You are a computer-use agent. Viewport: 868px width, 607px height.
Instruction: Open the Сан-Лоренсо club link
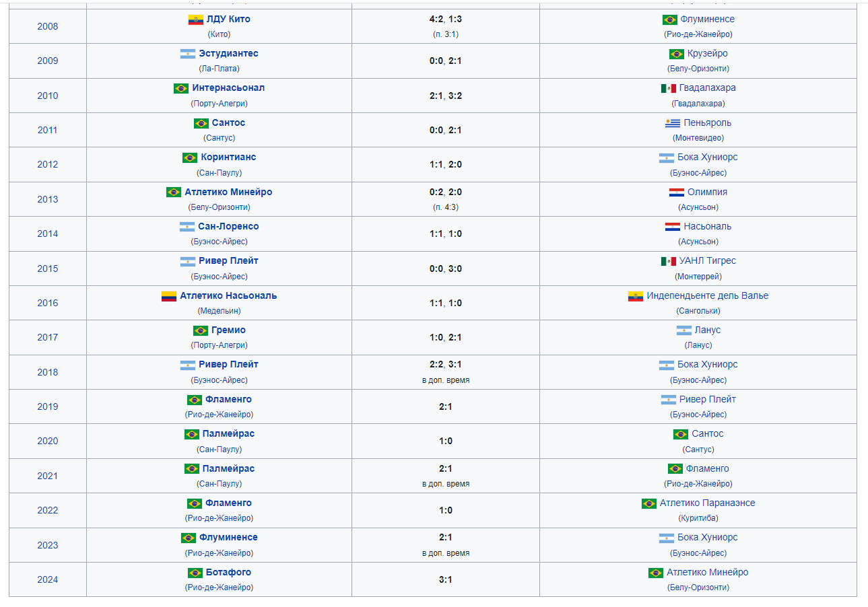click(x=228, y=227)
